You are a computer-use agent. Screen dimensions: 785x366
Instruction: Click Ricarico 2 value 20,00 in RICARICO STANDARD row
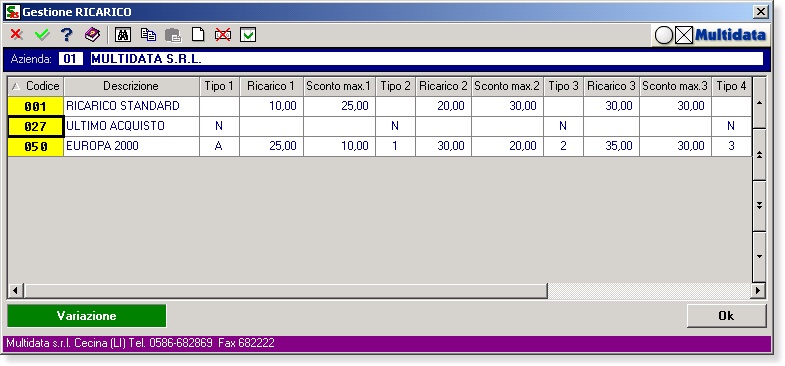(x=444, y=106)
